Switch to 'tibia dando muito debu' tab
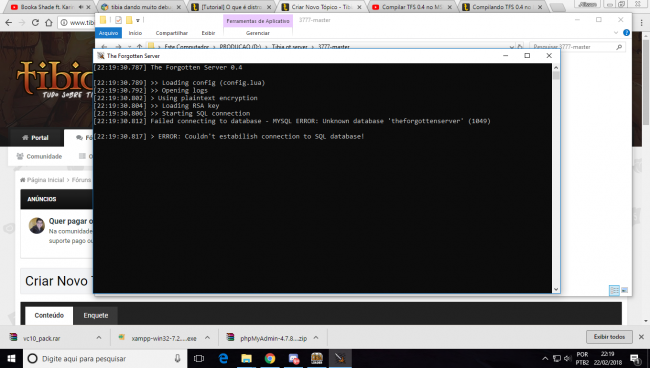The height and width of the screenshot is (368, 650). click(x=141, y=7)
